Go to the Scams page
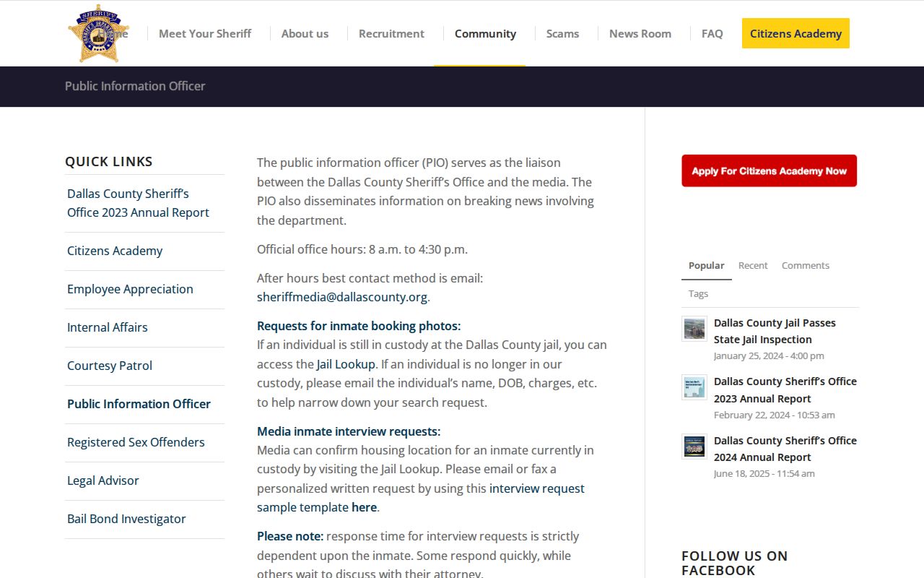The width and height of the screenshot is (924, 578). coord(562,33)
